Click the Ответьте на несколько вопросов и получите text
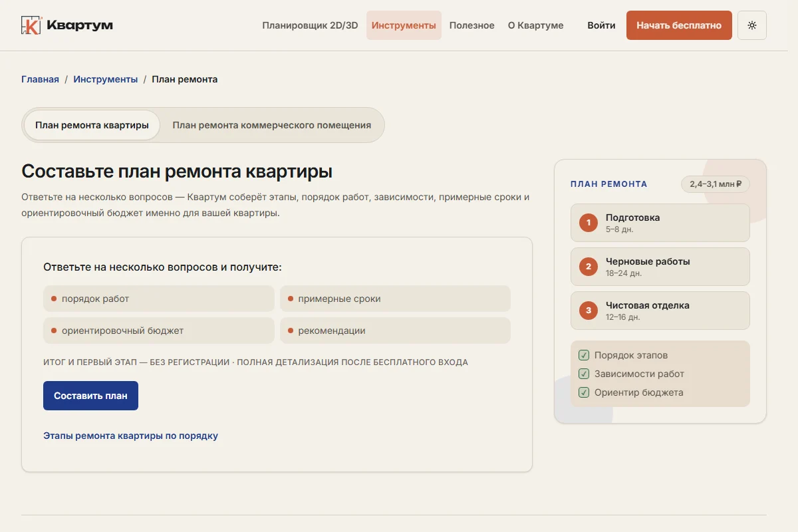The image size is (798, 532). [x=163, y=267]
